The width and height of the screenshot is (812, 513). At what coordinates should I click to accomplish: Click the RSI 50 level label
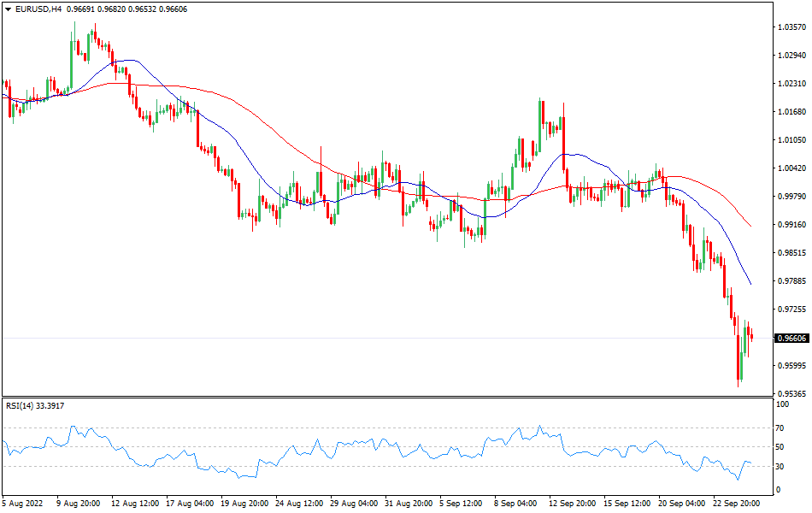click(x=780, y=447)
